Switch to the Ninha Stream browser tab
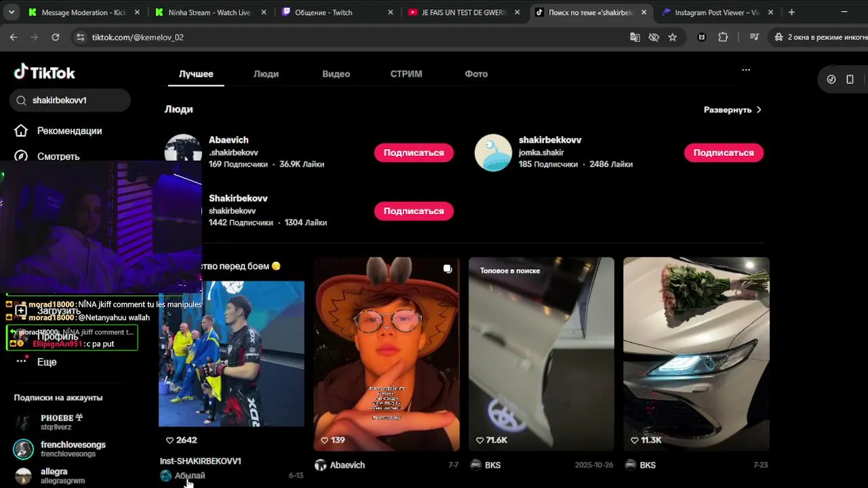This screenshot has width=868, height=488. 210,12
